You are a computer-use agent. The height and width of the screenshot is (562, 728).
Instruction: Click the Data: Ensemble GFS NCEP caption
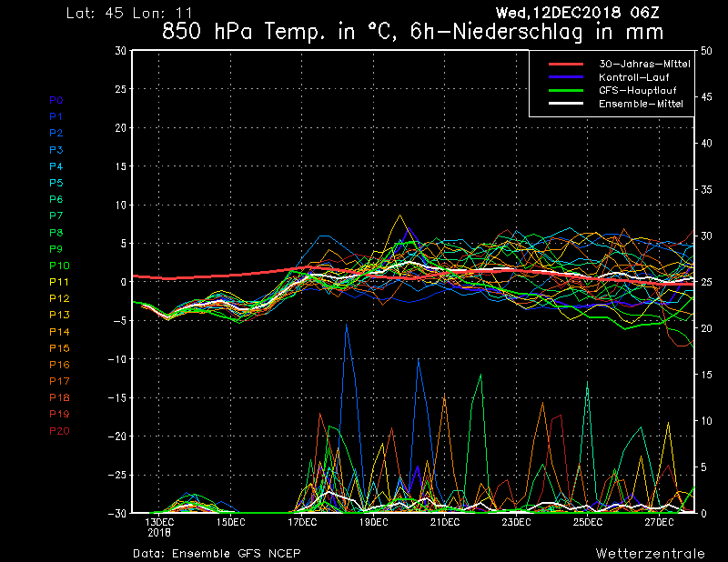pyautogui.click(x=217, y=554)
